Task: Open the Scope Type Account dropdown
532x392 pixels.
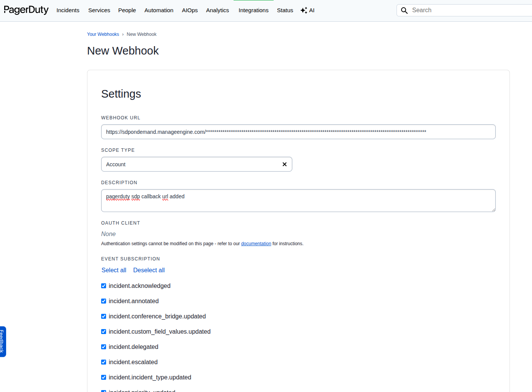Action: (x=197, y=164)
